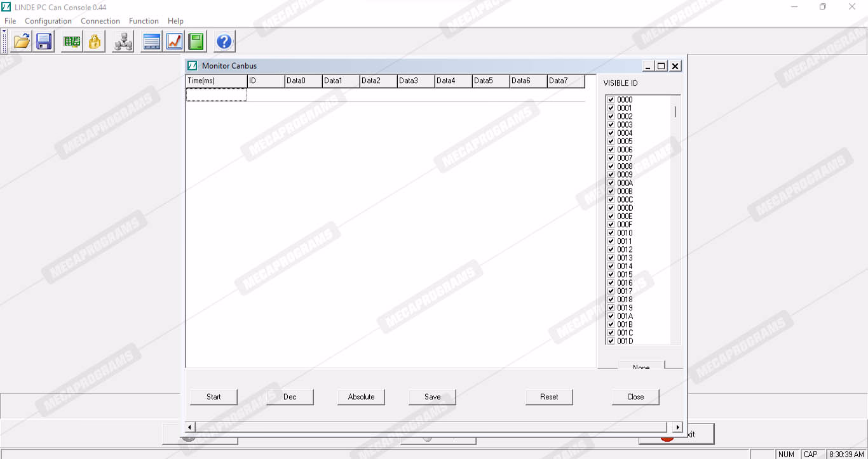Click the network connection toolbar icon
868x459 pixels.
coord(123,42)
